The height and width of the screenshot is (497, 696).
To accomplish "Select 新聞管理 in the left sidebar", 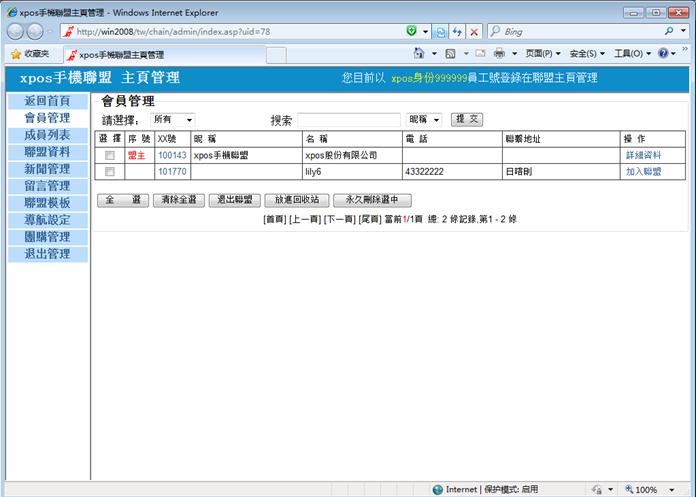I will [x=47, y=169].
